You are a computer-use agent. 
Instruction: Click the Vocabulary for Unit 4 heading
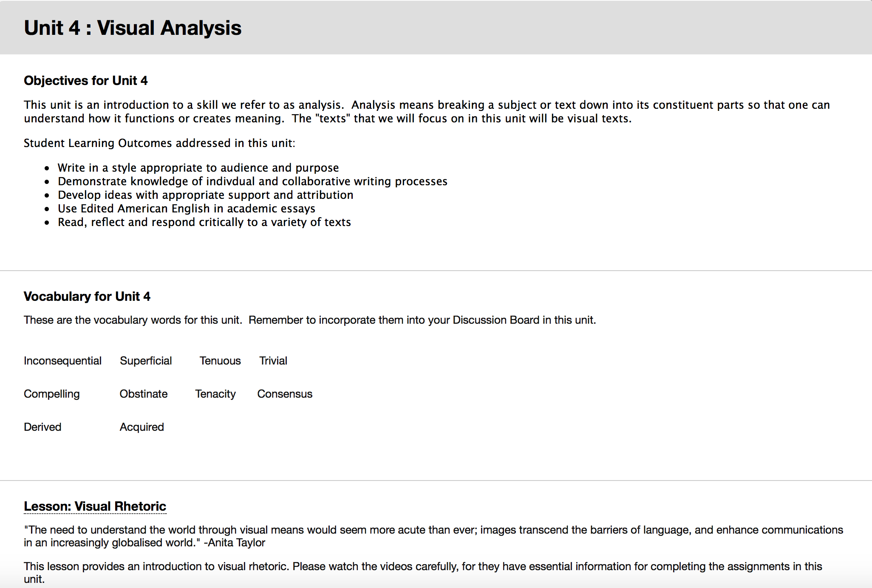click(87, 297)
